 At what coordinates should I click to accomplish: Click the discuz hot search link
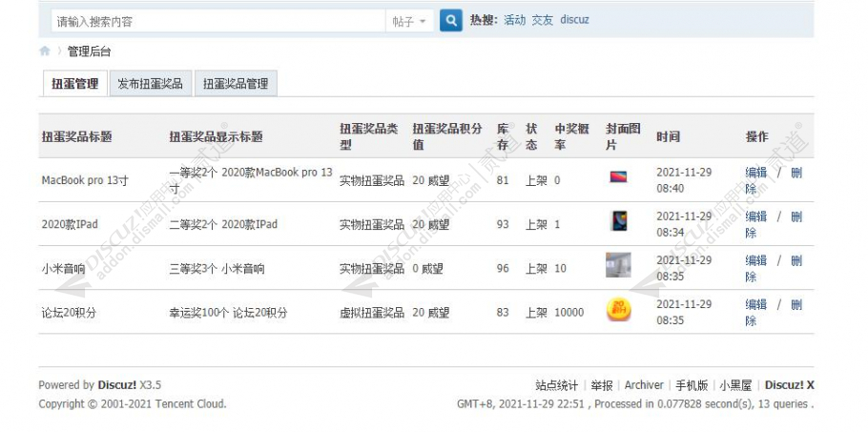click(574, 20)
